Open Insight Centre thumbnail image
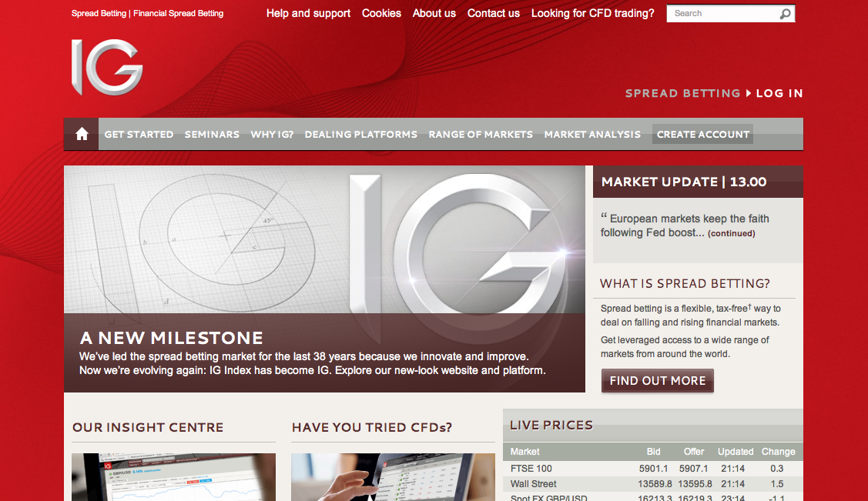The width and height of the screenshot is (868, 501). point(173,477)
